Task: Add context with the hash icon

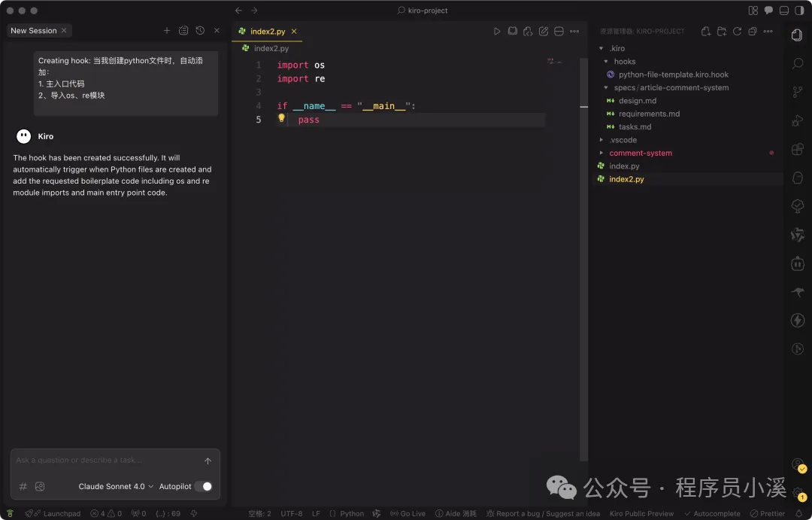Action: 23,486
